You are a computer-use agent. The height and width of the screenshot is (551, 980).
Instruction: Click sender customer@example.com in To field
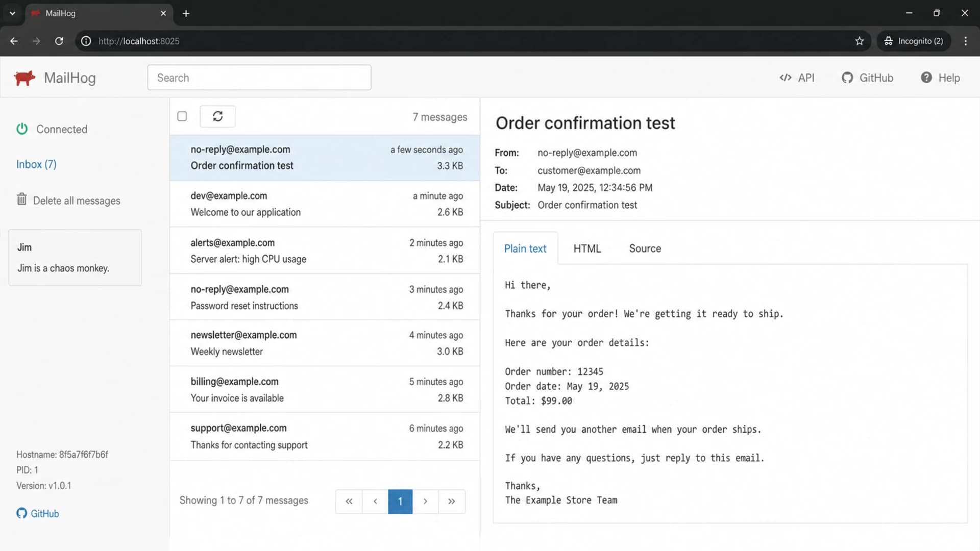point(589,170)
